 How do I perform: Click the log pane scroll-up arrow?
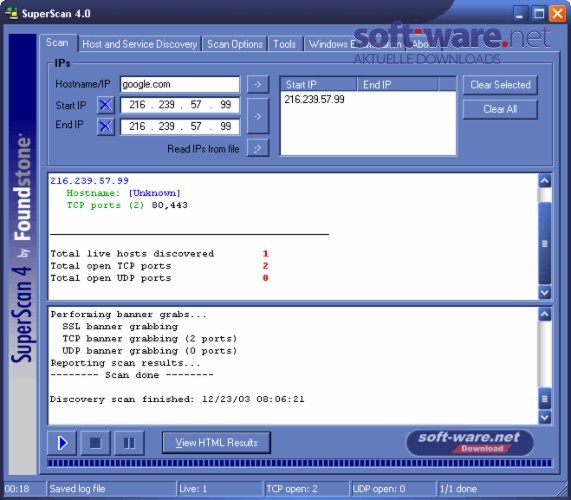545,314
